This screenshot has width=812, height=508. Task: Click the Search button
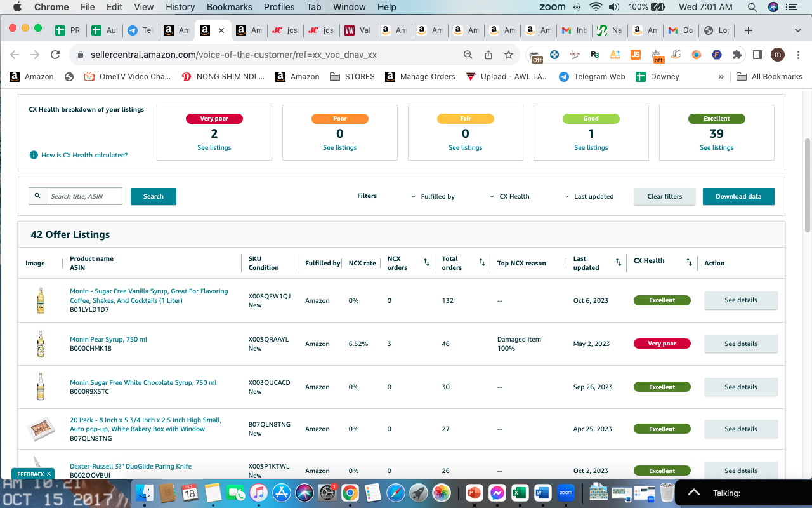[154, 197]
